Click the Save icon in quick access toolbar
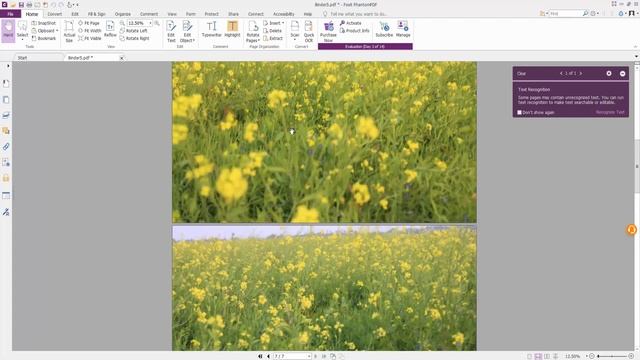 point(21,4)
